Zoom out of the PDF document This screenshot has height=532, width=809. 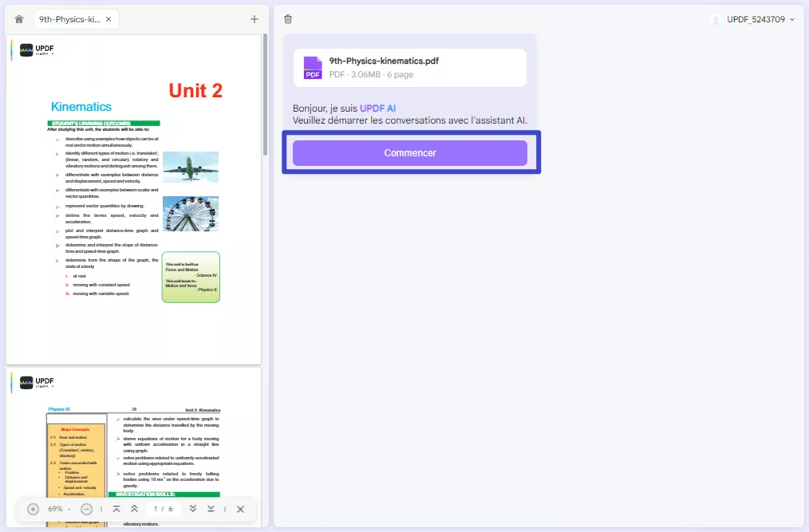[x=85, y=509]
